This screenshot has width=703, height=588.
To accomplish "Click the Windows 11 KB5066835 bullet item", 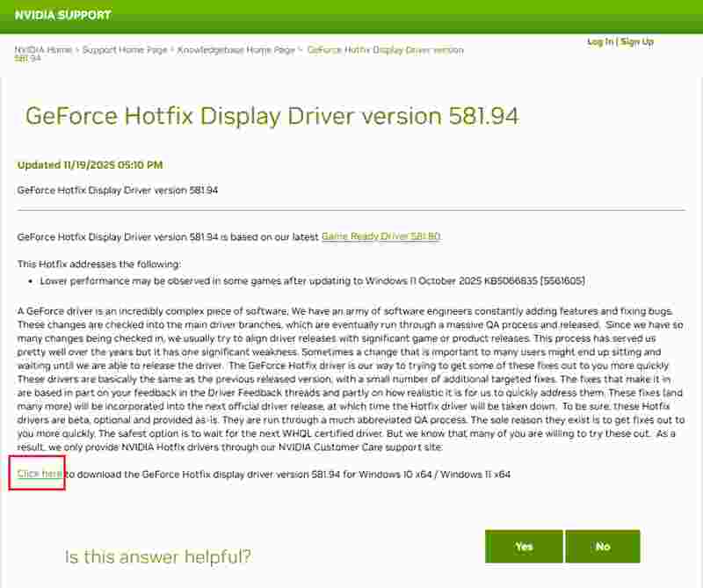I will click(312, 281).
